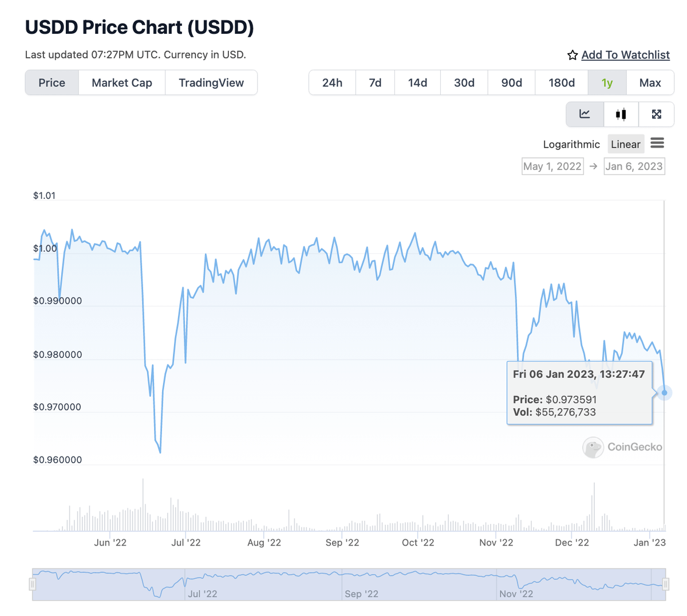Grab the left range navigator handle
687x616 pixels.
click(33, 584)
